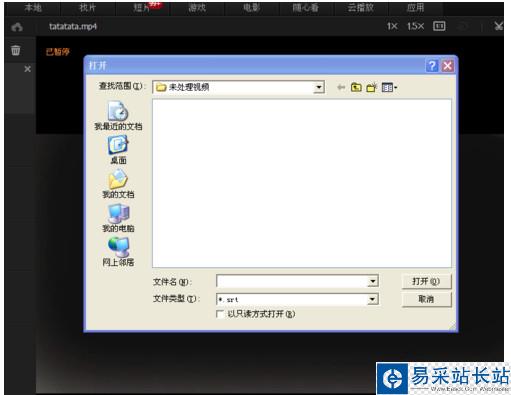Viewport: 511px width, 395px height.
Task: Open My Computer in places bar
Action: (118, 218)
